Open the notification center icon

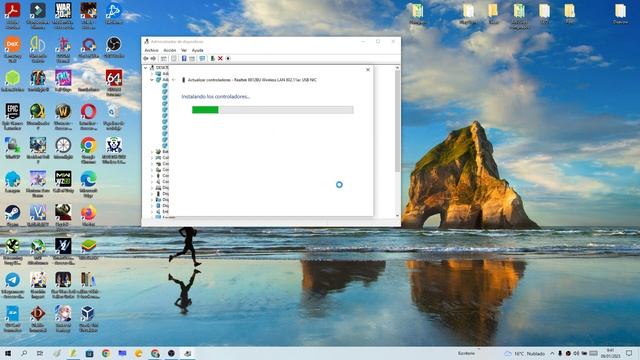(629, 353)
